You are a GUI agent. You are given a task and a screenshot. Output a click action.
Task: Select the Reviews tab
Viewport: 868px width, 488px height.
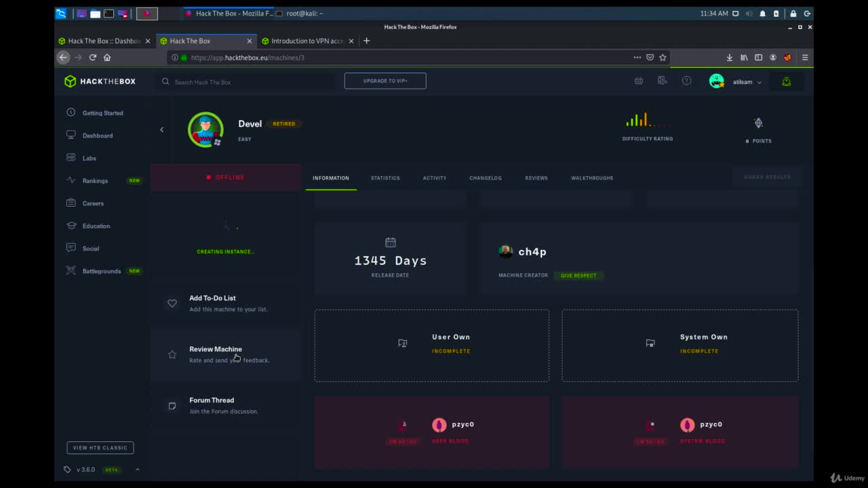coord(536,178)
